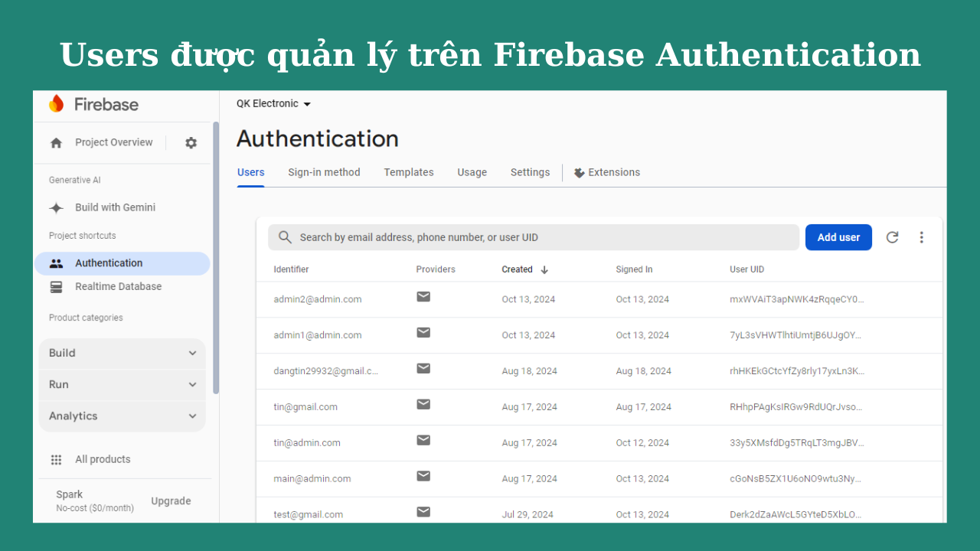Expand the Run category

click(122, 385)
